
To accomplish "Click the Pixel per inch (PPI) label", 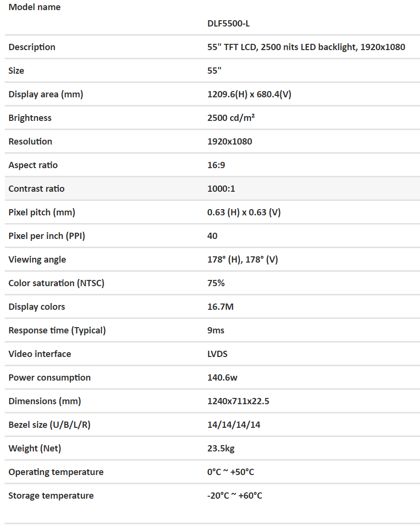I will pos(47,236).
